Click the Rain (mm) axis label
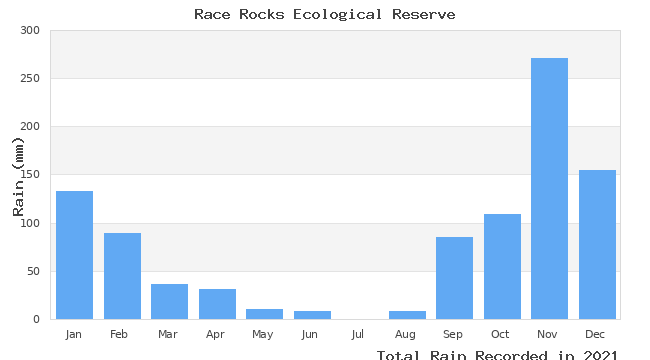 pos(18,177)
